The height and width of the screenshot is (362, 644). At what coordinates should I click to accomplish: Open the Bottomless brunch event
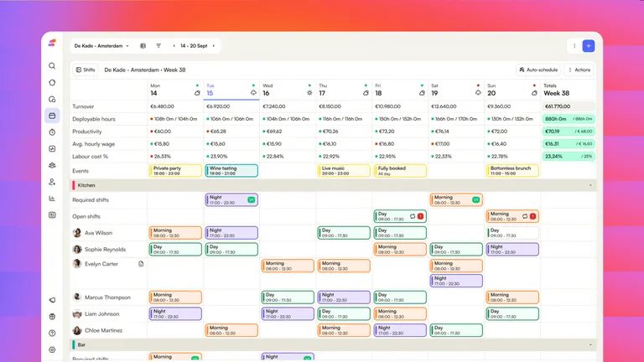point(512,171)
